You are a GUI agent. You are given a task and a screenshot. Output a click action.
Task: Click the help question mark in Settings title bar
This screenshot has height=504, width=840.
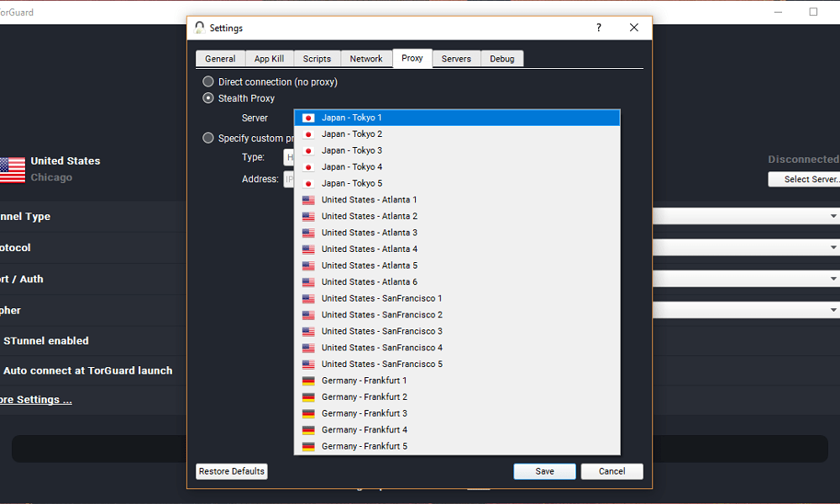coord(598,28)
